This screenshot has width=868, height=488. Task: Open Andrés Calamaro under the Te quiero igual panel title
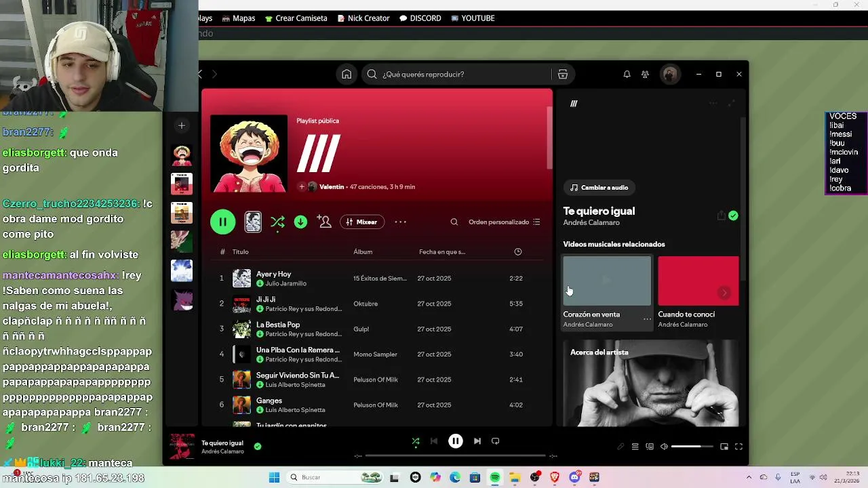point(591,223)
